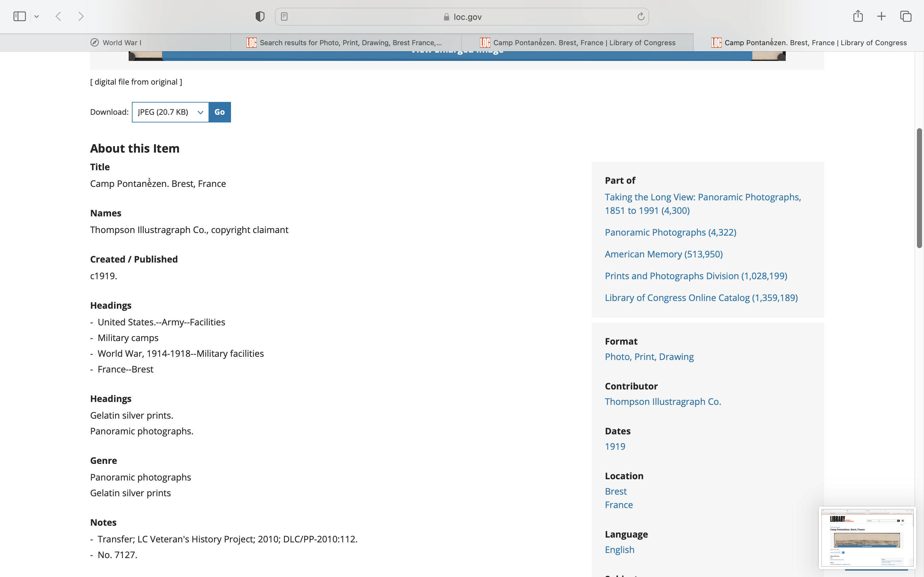Viewport: 924px width, 577px height.
Task: Click the loc.gov address bar field
Action: pyautogui.click(x=462, y=17)
